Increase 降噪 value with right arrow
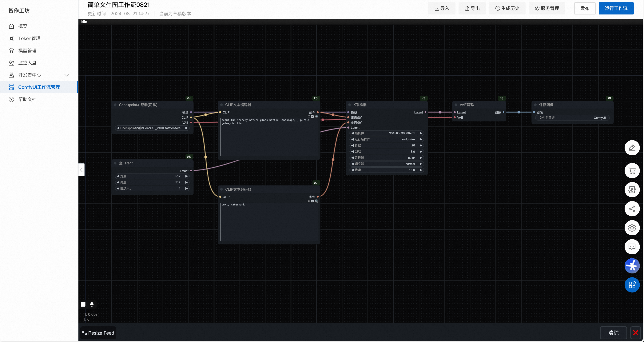 [421, 170]
